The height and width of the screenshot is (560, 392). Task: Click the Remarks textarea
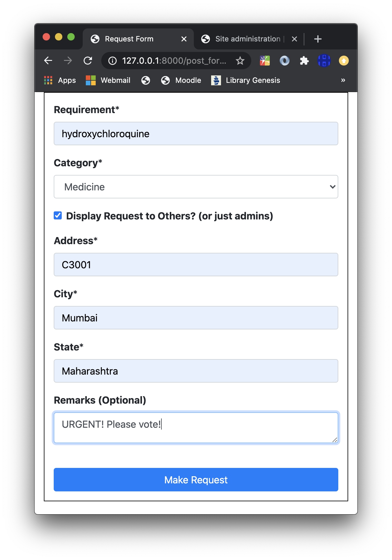tap(196, 428)
